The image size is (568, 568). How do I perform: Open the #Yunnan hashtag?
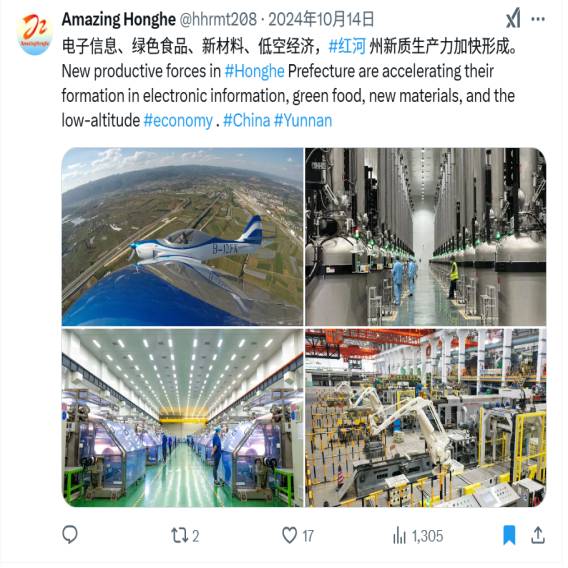[x=303, y=121]
